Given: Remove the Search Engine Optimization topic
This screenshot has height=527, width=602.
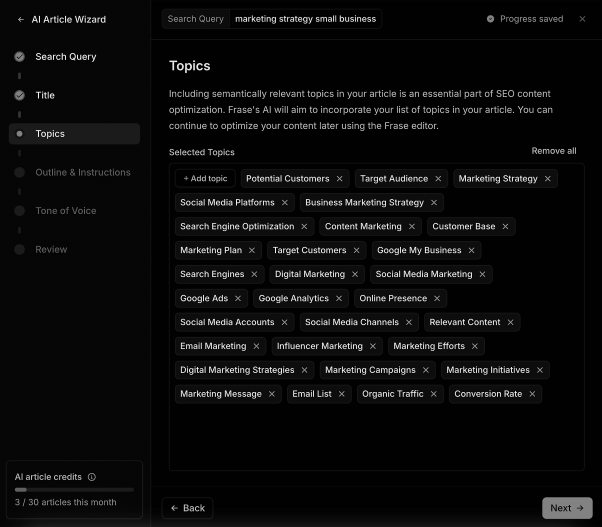Looking at the screenshot, I should point(304,226).
